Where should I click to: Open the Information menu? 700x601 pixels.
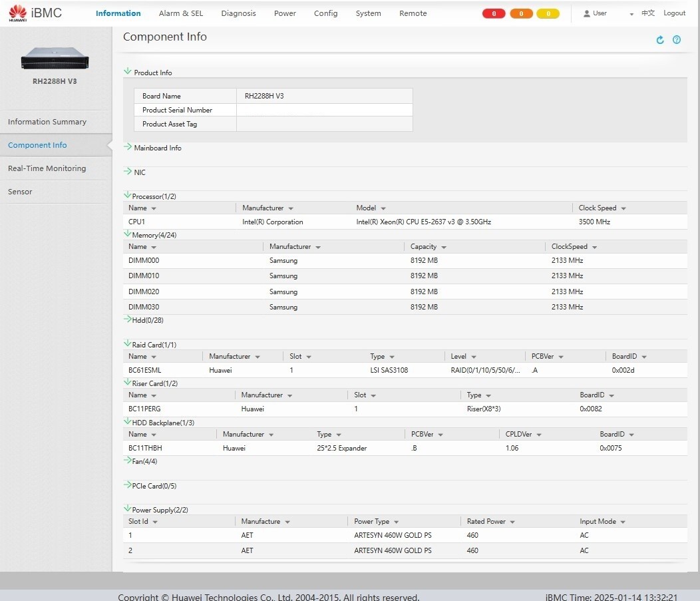(118, 13)
